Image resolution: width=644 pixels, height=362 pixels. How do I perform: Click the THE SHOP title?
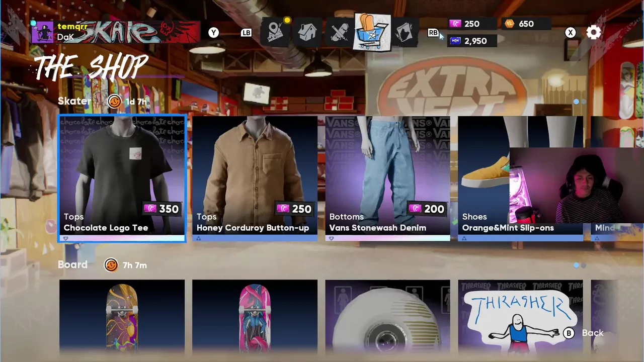coord(91,67)
